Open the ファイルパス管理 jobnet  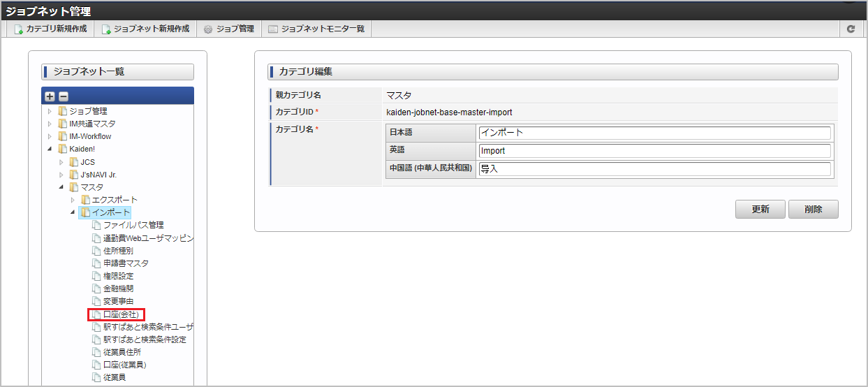pos(133,225)
